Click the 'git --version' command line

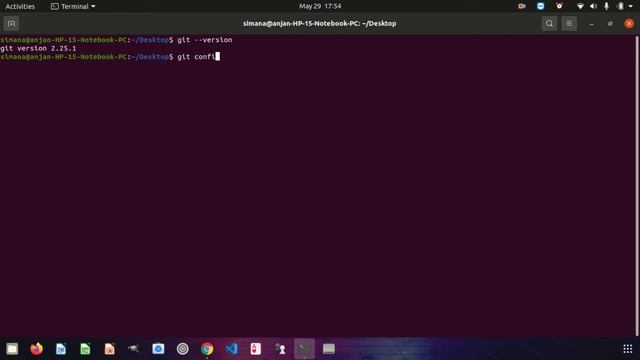[204, 40]
